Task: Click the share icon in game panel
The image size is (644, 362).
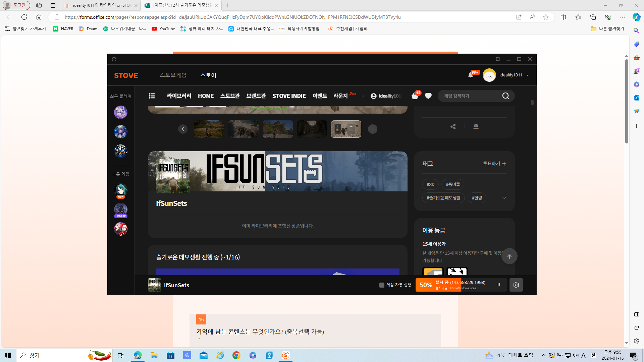Action: [x=453, y=126]
